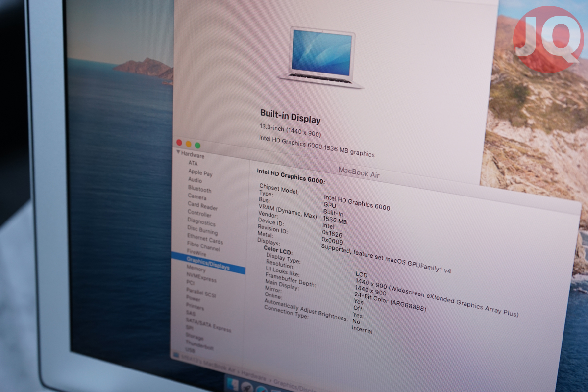
Task: Select ATA in the Hardware sidebar
Action: point(193,163)
